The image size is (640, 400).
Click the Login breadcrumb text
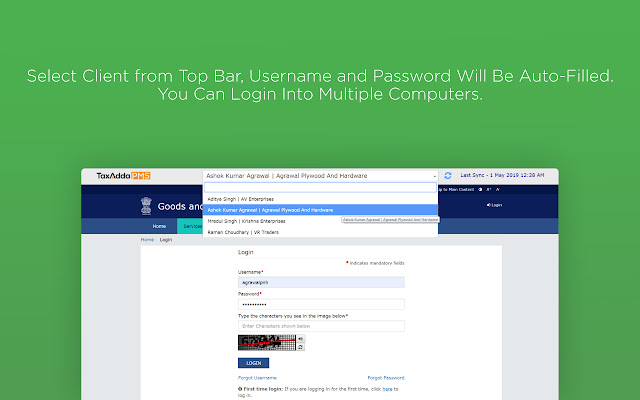166,240
